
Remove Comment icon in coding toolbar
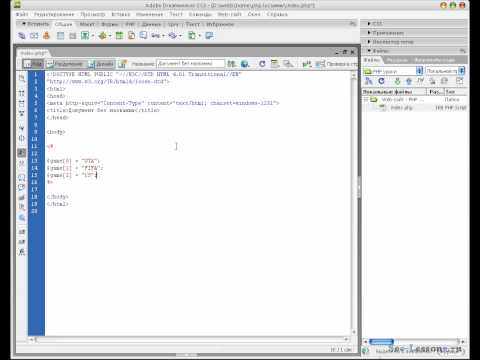coord(22,187)
